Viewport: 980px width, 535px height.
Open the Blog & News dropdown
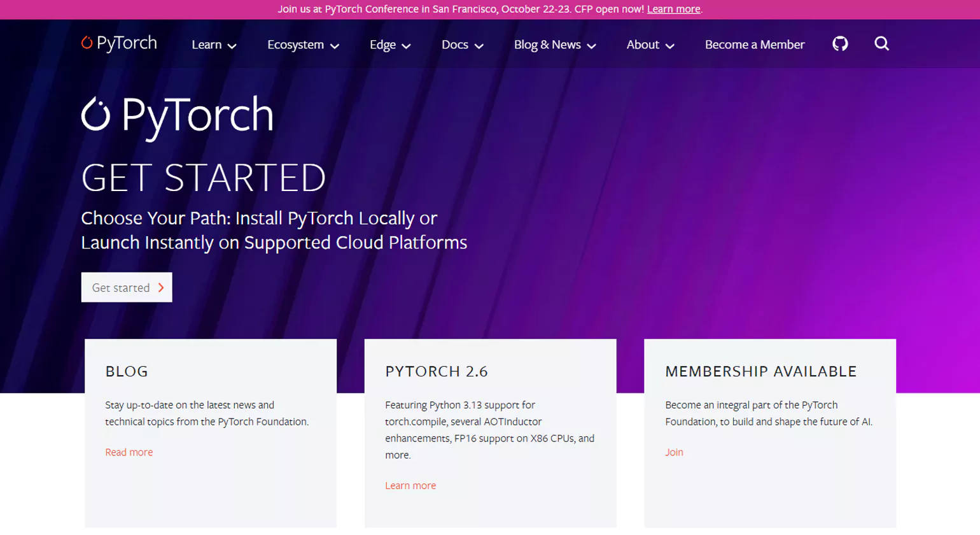pos(553,45)
